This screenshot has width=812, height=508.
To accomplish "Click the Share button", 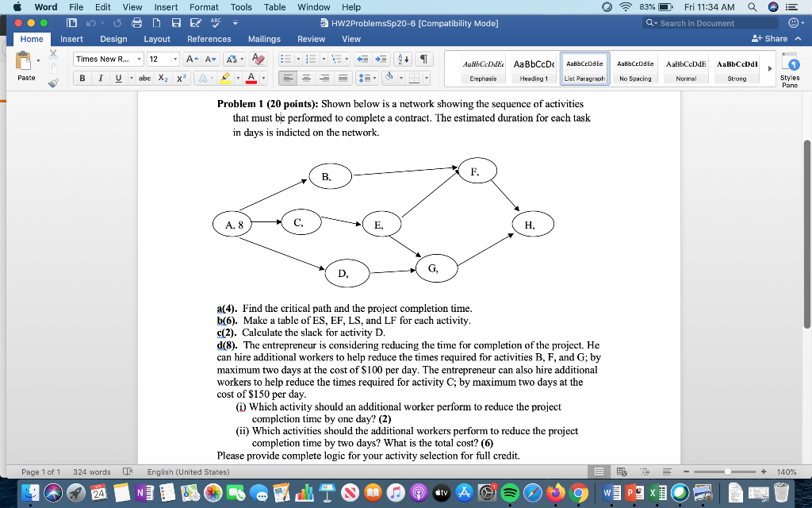I will tap(770, 39).
